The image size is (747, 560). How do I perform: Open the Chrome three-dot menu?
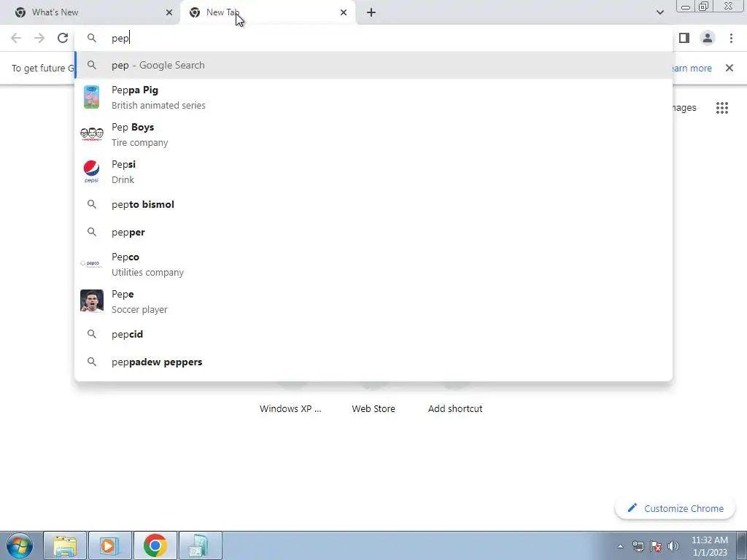pyautogui.click(x=731, y=38)
